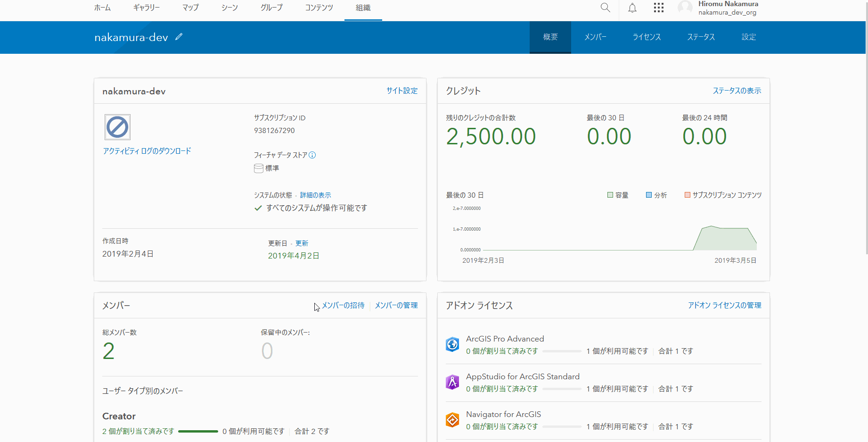The width and height of the screenshot is (868, 442).
Task: Click the system status green checkmark
Action: 258,208
